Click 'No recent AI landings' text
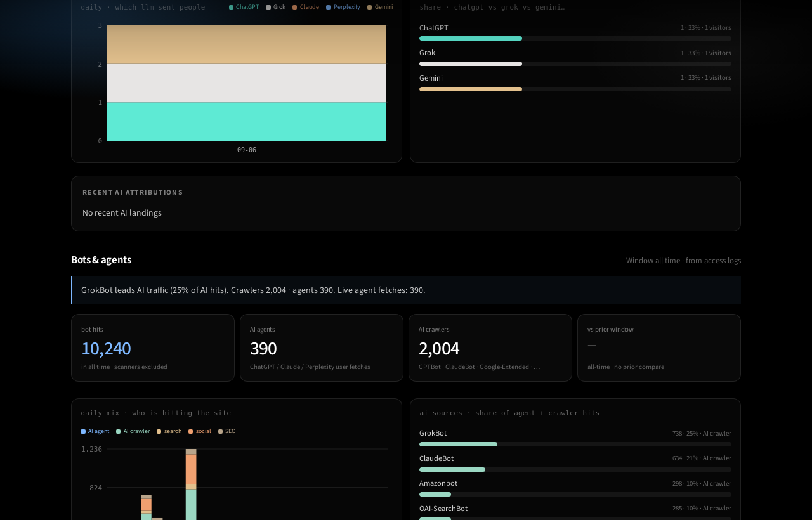 [x=122, y=213]
